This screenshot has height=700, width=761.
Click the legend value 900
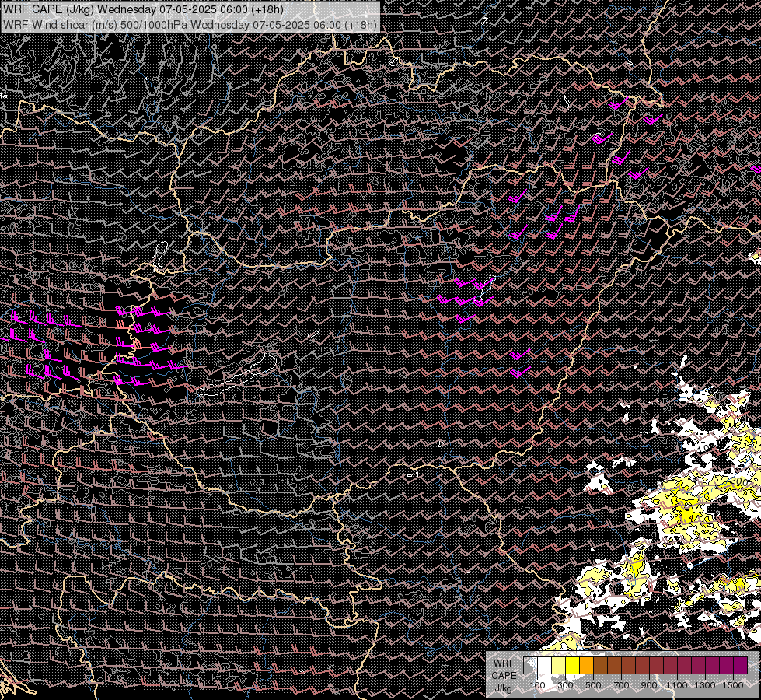pos(649,685)
